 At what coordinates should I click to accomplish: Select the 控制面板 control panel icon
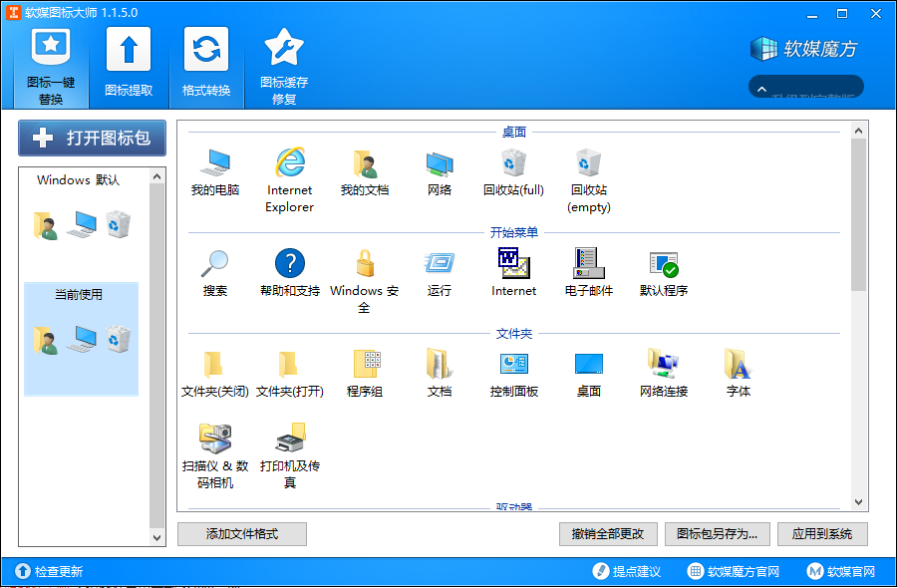coord(513,364)
